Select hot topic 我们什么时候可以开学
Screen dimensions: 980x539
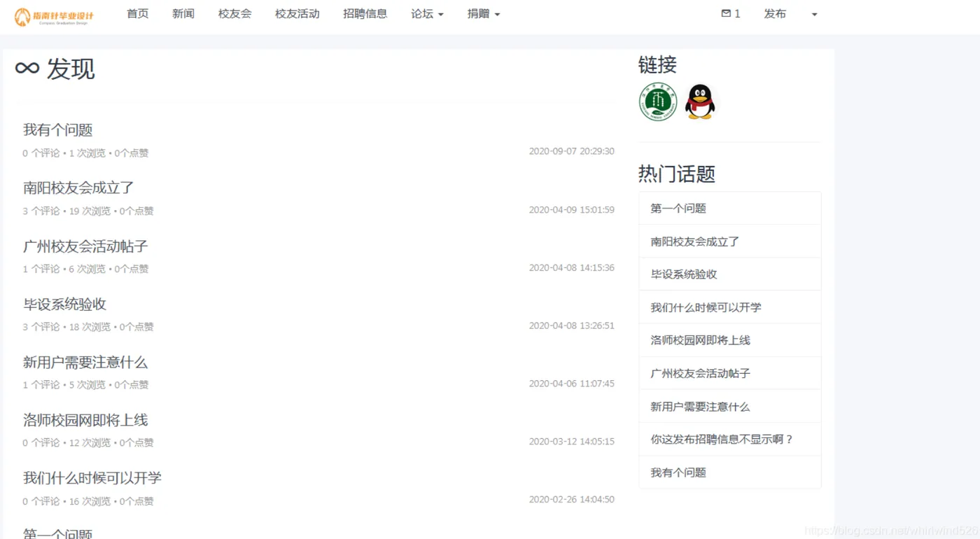click(x=730, y=307)
